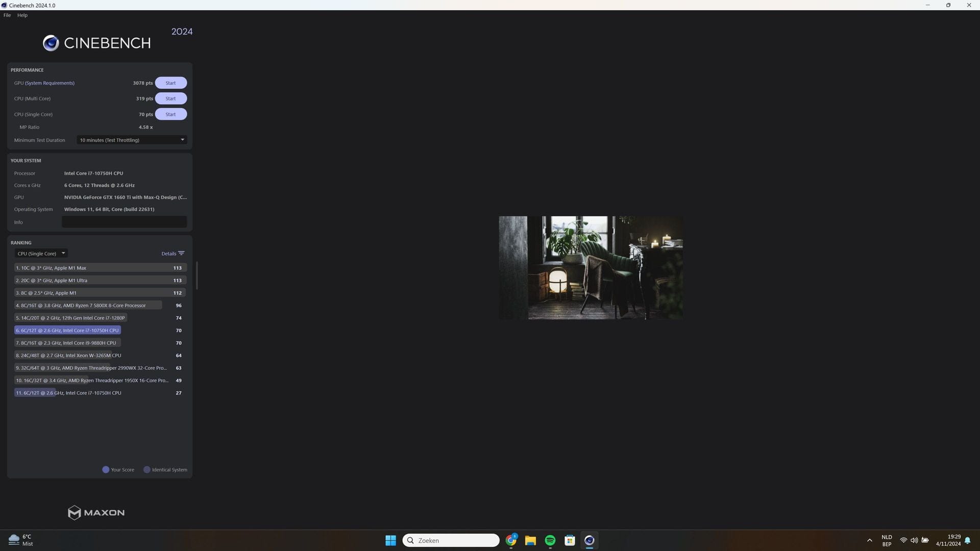Click the Windows 11 operating system text

click(109, 209)
